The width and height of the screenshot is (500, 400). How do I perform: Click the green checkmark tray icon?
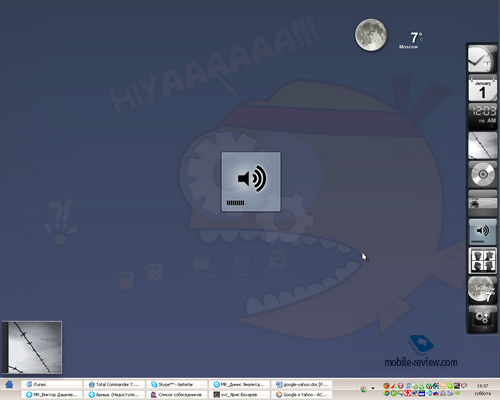click(x=450, y=386)
